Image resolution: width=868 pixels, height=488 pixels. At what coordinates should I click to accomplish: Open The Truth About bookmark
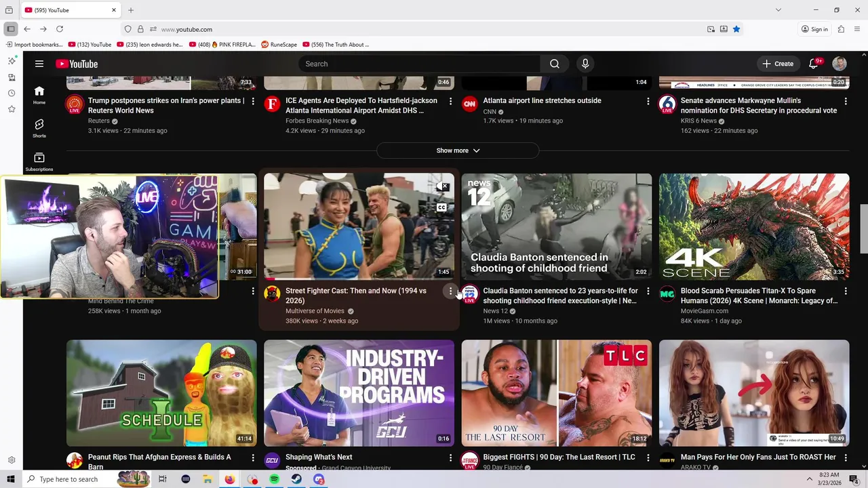[x=336, y=45]
